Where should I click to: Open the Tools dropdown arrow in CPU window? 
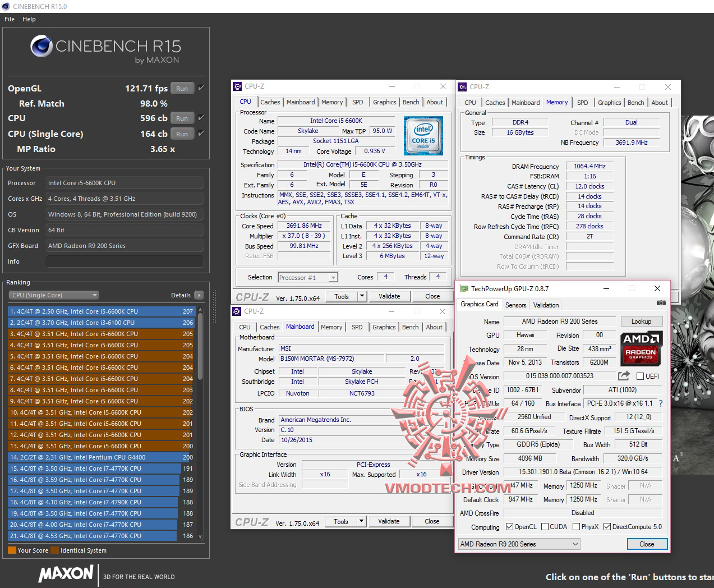[362, 296]
